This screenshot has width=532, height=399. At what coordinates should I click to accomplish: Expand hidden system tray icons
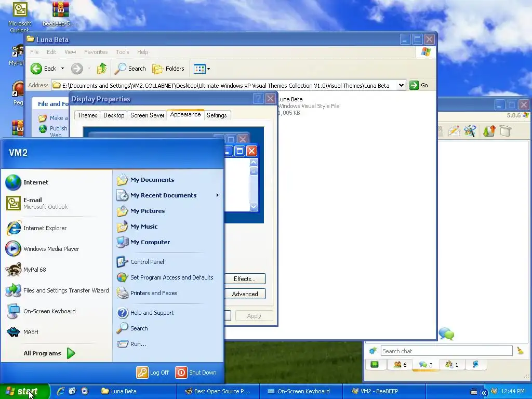(x=484, y=392)
